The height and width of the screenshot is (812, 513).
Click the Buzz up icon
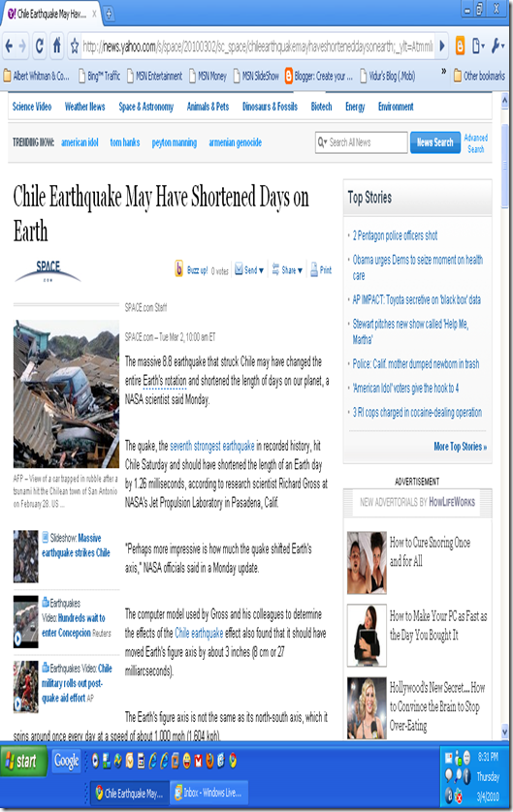(178, 268)
